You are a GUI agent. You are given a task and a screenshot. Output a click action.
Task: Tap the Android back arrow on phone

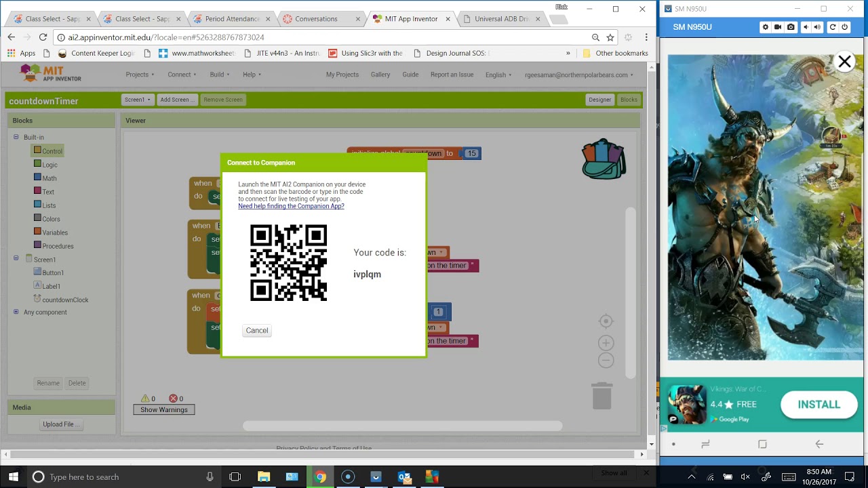(x=819, y=444)
